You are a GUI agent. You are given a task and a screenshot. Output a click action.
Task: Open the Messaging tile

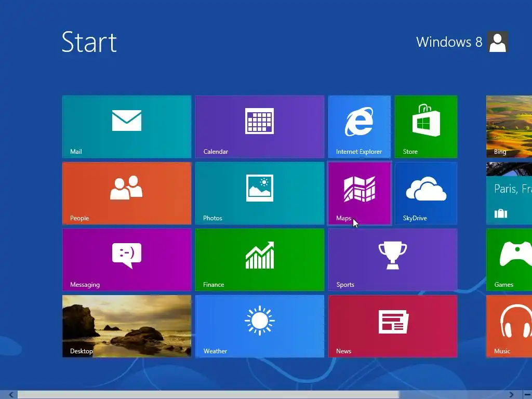click(127, 260)
